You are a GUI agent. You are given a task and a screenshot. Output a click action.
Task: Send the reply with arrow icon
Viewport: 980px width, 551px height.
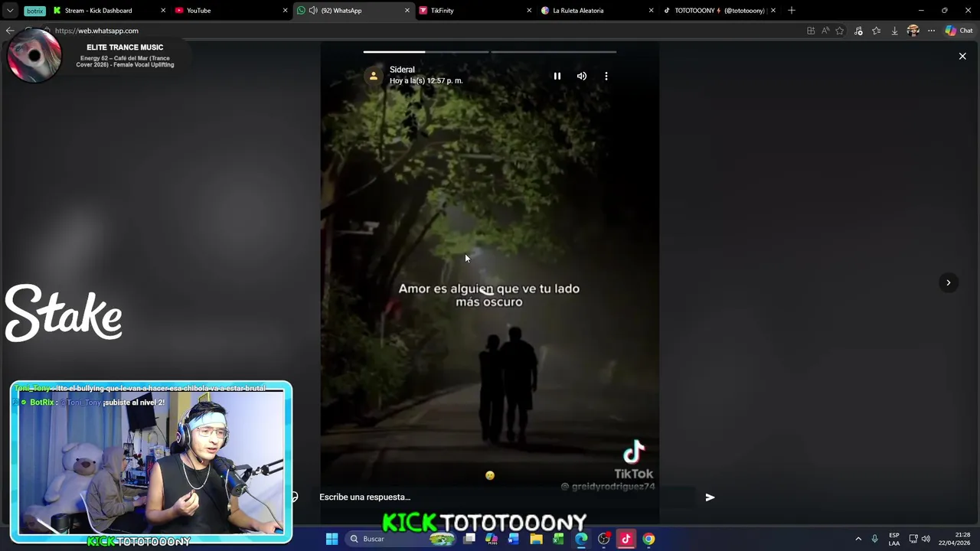pos(710,497)
